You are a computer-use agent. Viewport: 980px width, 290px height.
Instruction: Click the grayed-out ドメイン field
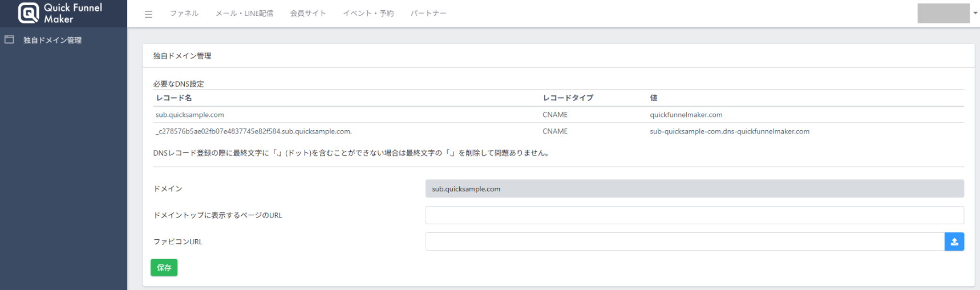[x=694, y=189]
